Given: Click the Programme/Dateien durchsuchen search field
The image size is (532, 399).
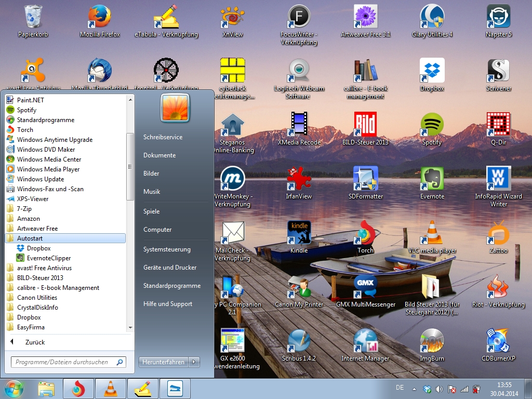Looking at the screenshot, I should click(x=69, y=362).
